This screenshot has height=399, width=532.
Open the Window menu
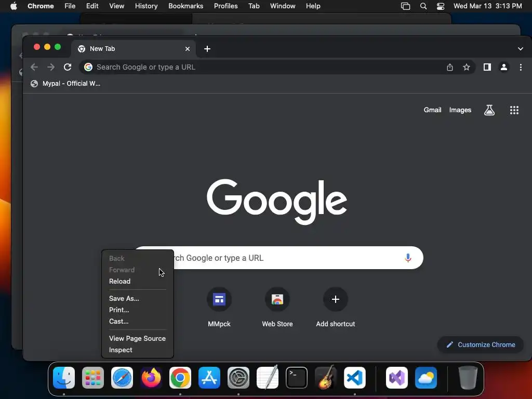283,6
